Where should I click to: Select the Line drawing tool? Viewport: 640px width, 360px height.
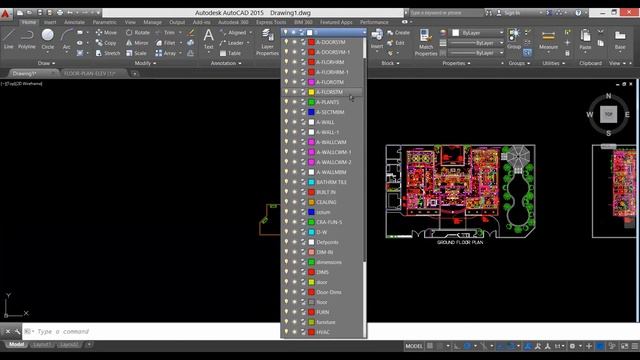click(9, 39)
